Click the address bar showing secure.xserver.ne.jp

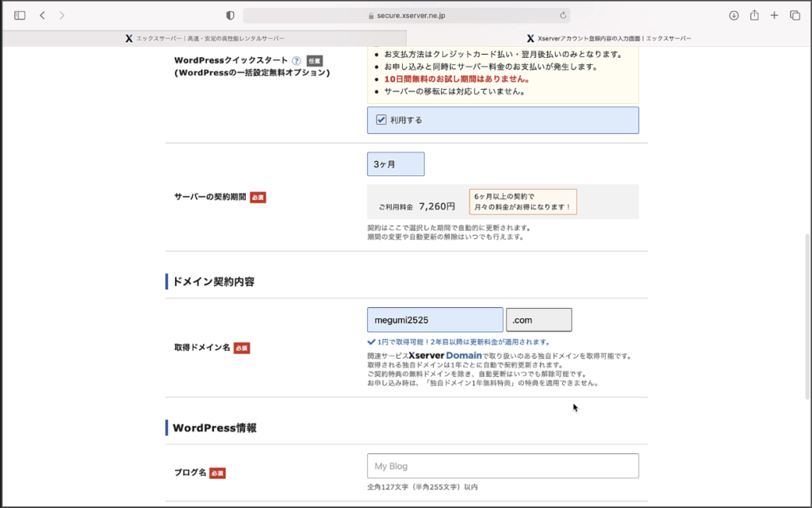[407, 16]
